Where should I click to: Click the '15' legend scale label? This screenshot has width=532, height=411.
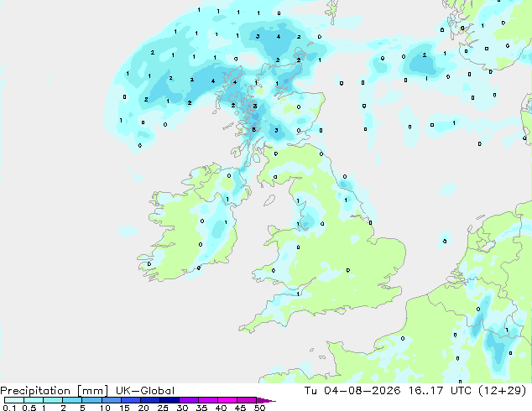(x=124, y=408)
